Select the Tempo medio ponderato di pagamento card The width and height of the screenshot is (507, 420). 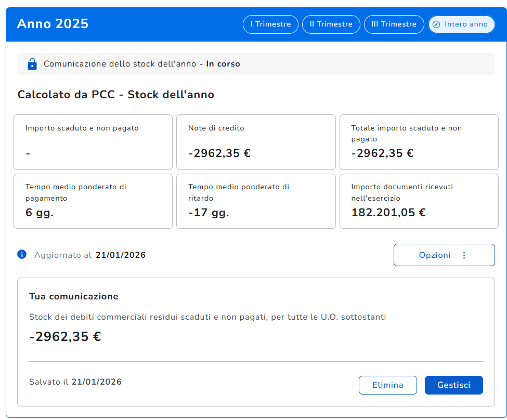[x=93, y=201]
